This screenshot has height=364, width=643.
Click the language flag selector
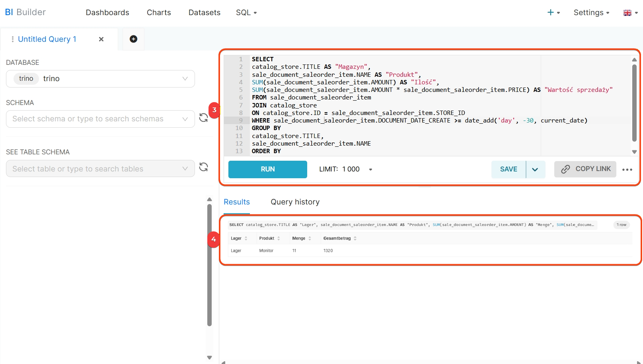click(x=630, y=13)
